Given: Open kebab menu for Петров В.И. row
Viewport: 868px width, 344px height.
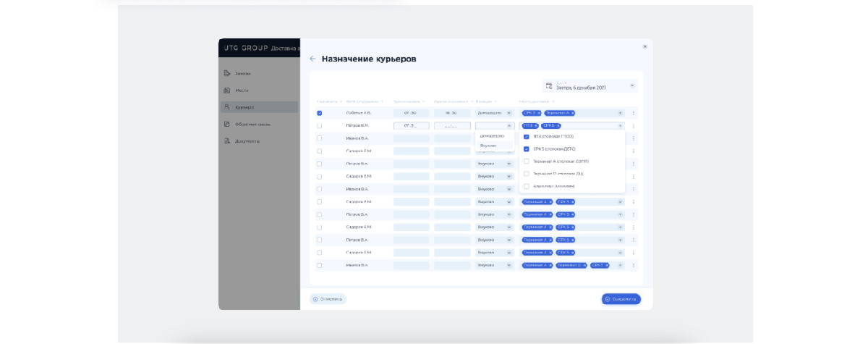Looking at the screenshot, I should click(634, 126).
